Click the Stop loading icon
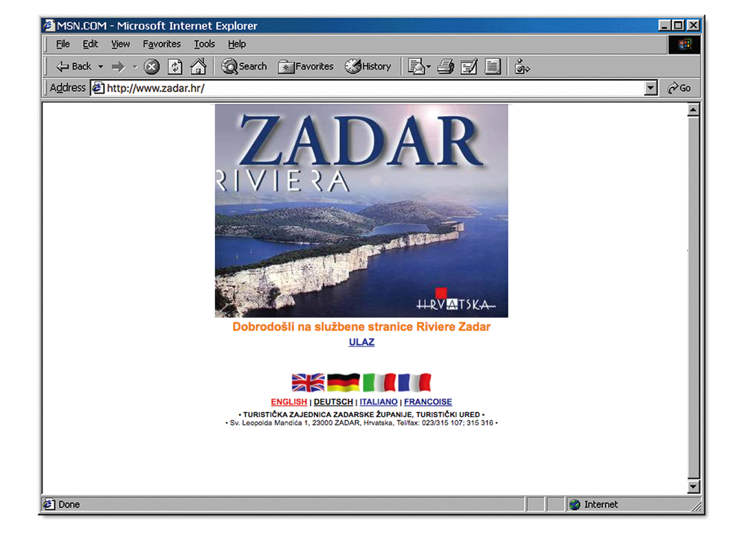This screenshot has width=756, height=534. [x=151, y=66]
